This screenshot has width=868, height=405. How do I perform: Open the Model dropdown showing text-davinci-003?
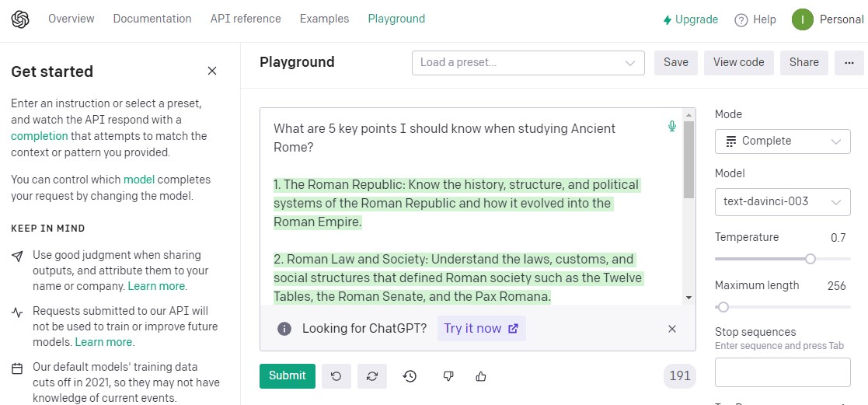coord(783,202)
